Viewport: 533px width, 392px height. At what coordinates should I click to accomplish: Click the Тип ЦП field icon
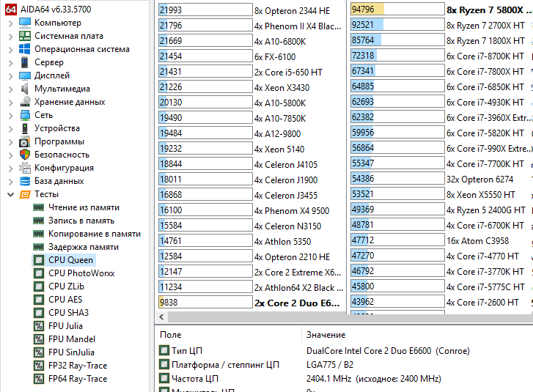click(x=164, y=350)
